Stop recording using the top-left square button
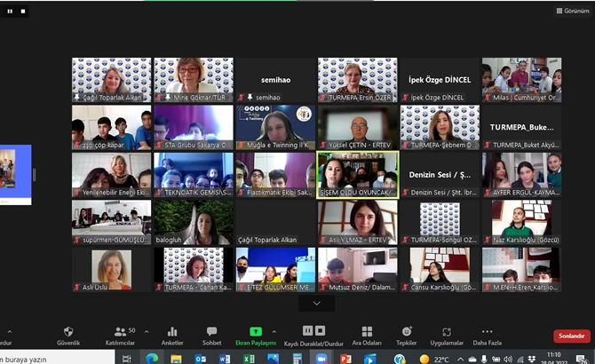Viewport: 595px width, 364px height. (x=22, y=11)
